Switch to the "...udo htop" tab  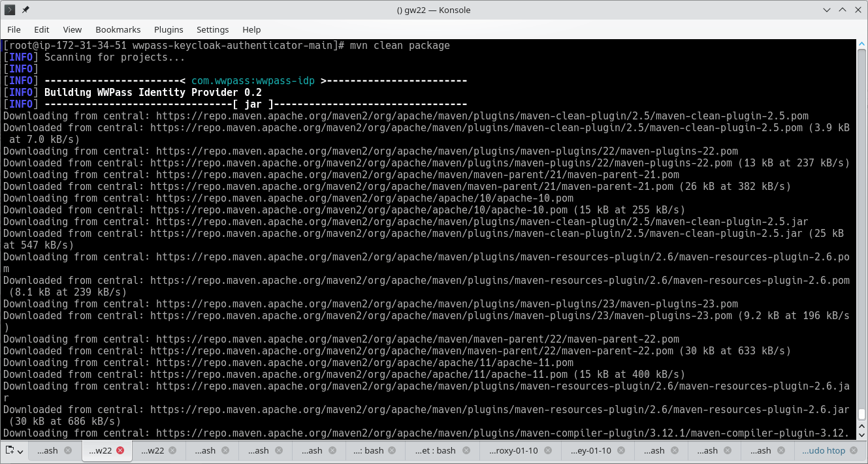coord(825,450)
